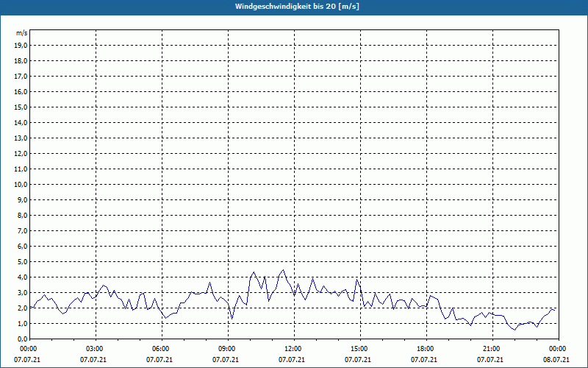Select the 03:00 time label
588x368 pixels.
click(96, 349)
